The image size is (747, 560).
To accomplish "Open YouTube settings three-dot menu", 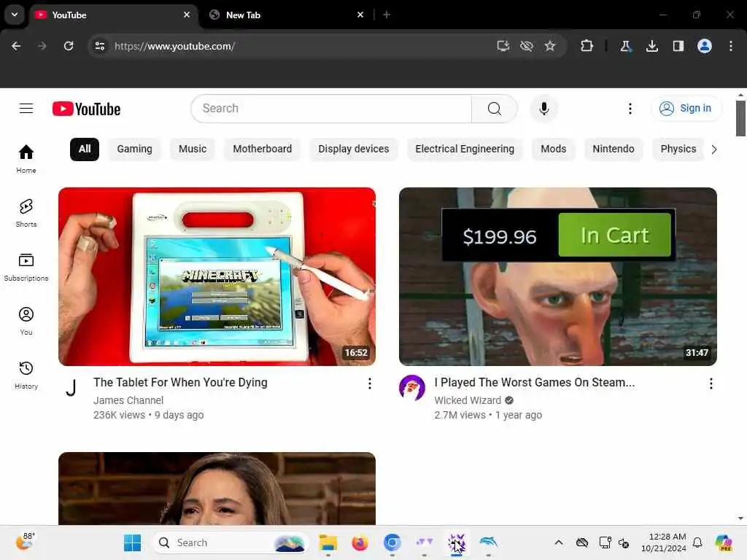I will click(x=630, y=109).
